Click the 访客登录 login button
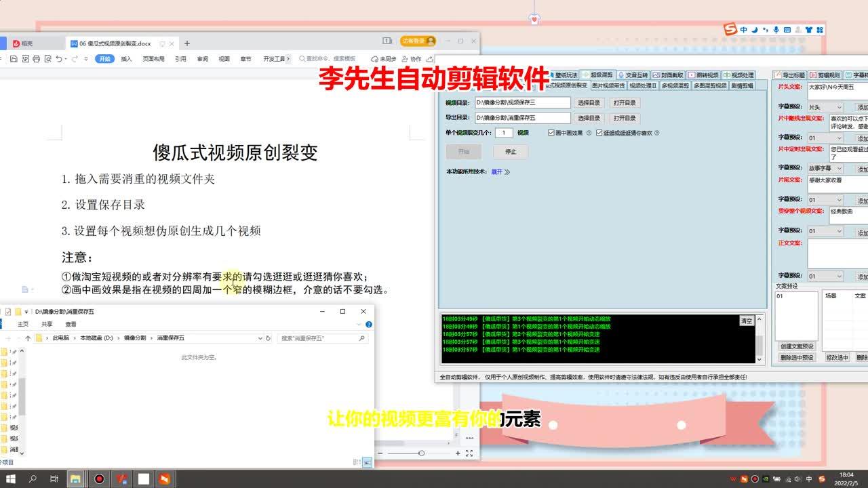 [418, 41]
